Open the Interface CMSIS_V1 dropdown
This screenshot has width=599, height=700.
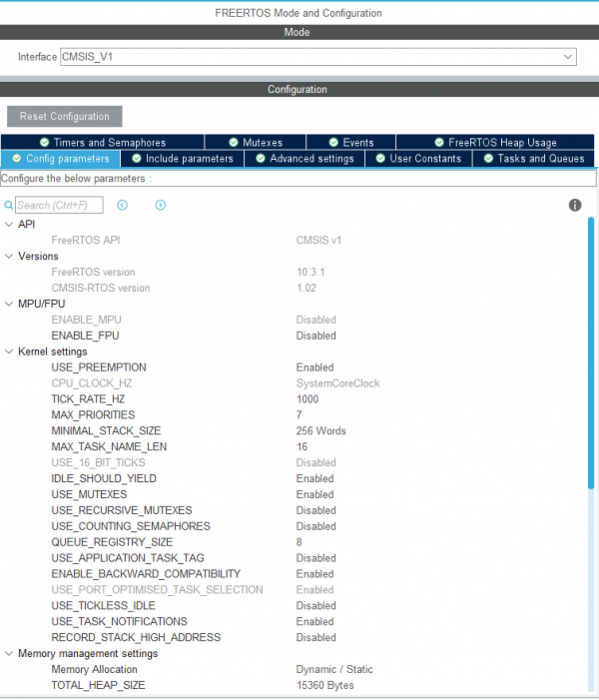318,57
